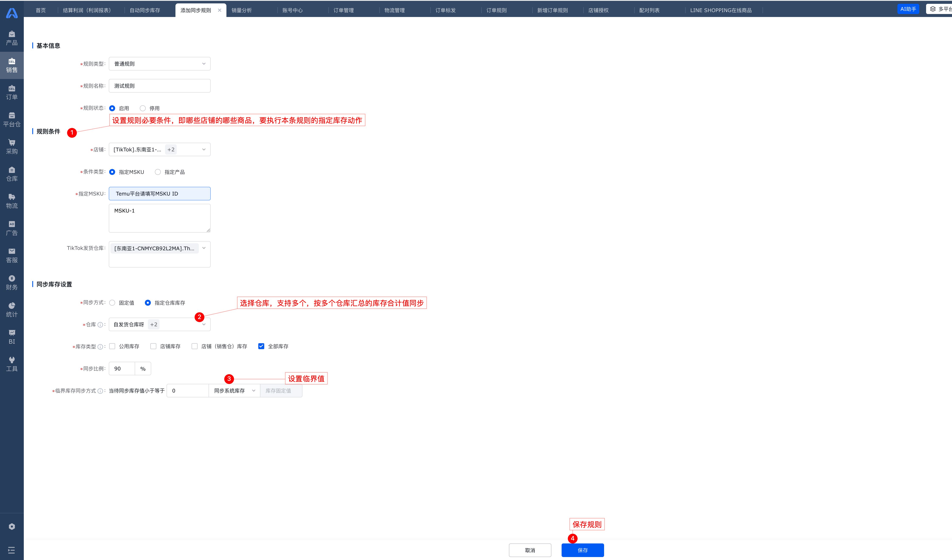Open the 仓库 selection dropdown
952x560 pixels.
click(x=160, y=324)
